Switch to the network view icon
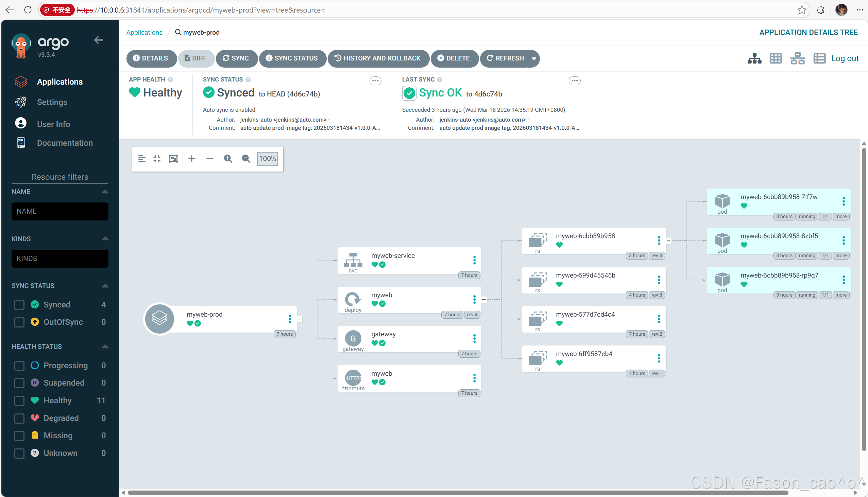Image resolution: width=868 pixels, height=497 pixels. click(x=797, y=58)
